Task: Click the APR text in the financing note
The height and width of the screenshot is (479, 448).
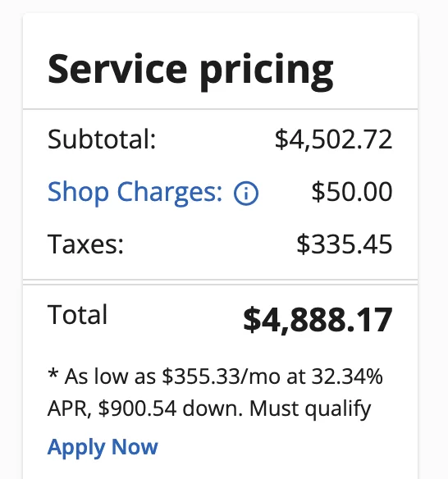Action: click(70, 408)
